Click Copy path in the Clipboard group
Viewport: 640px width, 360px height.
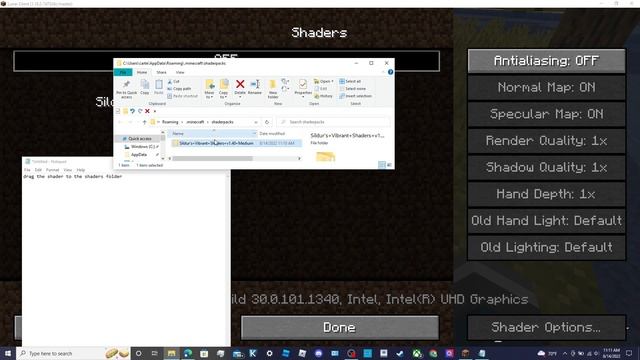point(179,89)
